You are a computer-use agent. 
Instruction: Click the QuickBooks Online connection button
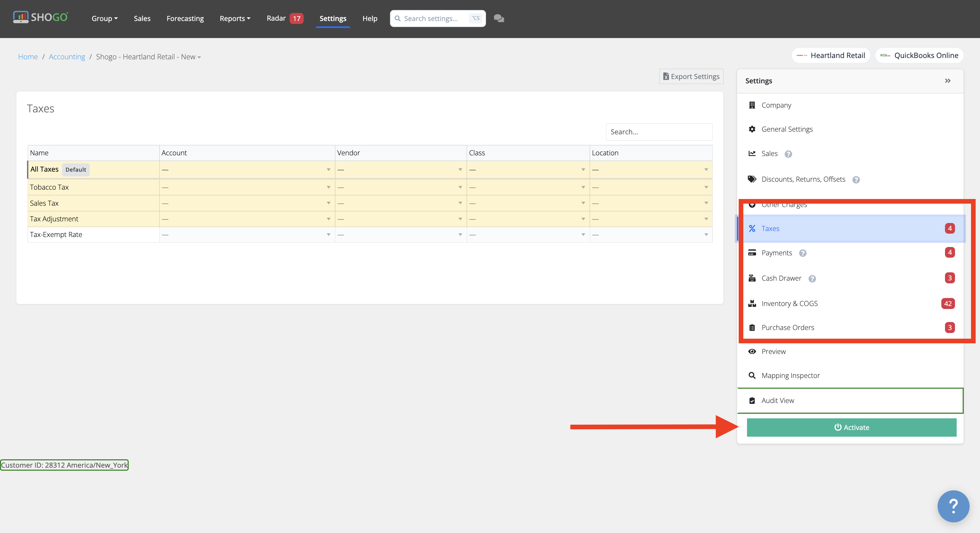pyautogui.click(x=919, y=56)
